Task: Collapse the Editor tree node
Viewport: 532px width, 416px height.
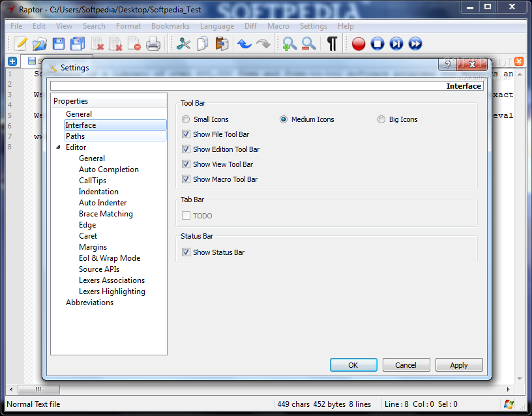Action: [x=59, y=147]
